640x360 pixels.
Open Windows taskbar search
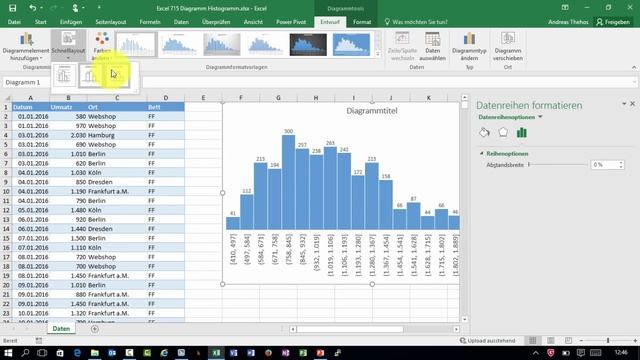coord(25,353)
